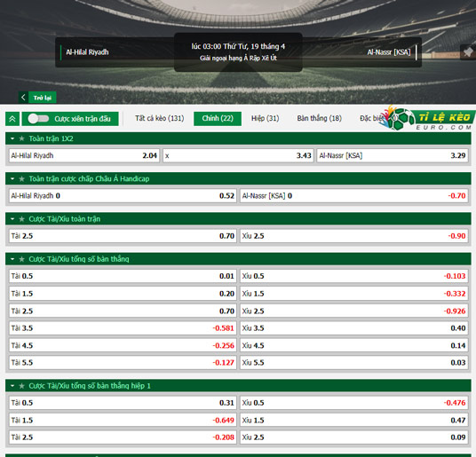Go back with the Trở lại button
This screenshot has width=476, height=457.
(x=37, y=98)
